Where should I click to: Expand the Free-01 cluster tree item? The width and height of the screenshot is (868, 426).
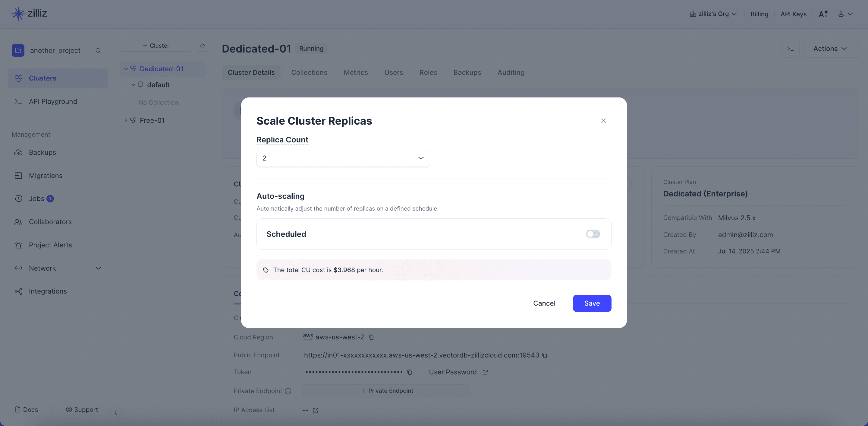tap(126, 120)
